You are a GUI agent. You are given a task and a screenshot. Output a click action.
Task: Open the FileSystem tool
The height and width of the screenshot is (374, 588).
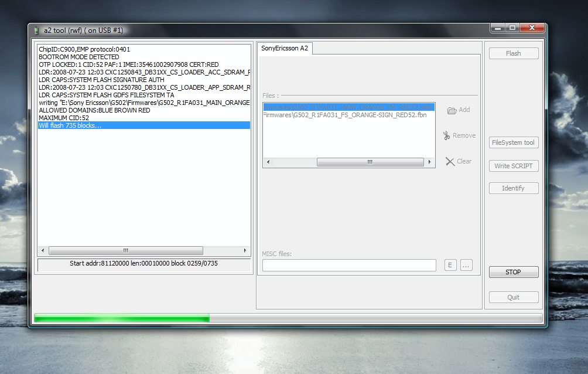(514, 142)
